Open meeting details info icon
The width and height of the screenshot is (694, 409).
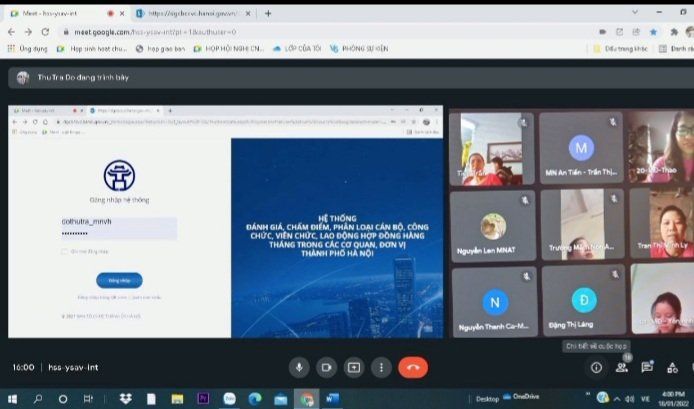tap(596, 368)
